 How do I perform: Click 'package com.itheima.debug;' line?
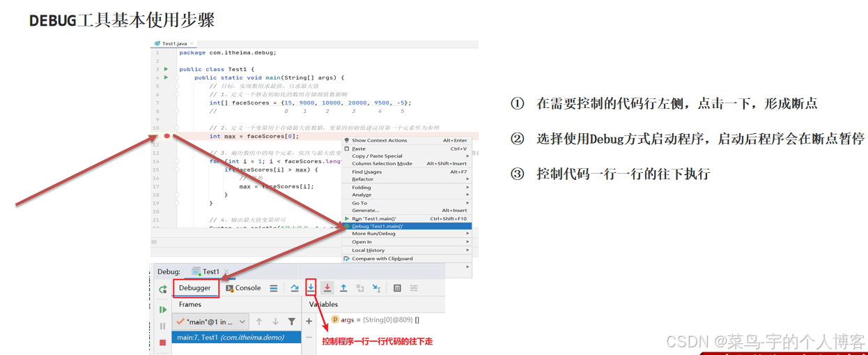(228, 52)
